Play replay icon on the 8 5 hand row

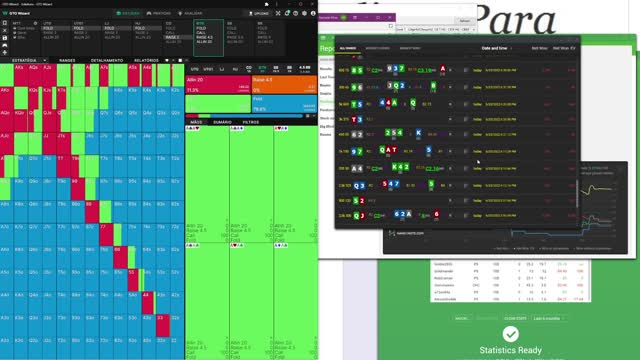click(450, 70)
